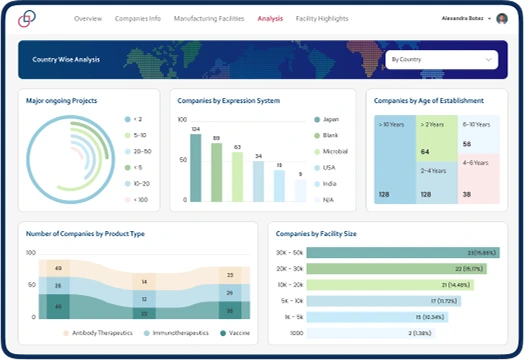Click the user profile avatar
Image resolution: width=524 pixels, height=361 pixels.
(x=502, y=19)
